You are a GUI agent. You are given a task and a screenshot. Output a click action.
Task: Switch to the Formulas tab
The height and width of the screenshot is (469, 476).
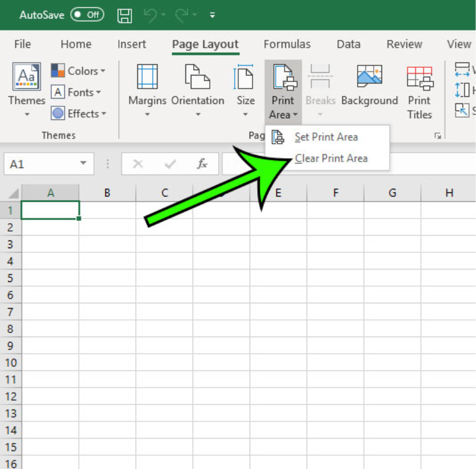(287, 45)
